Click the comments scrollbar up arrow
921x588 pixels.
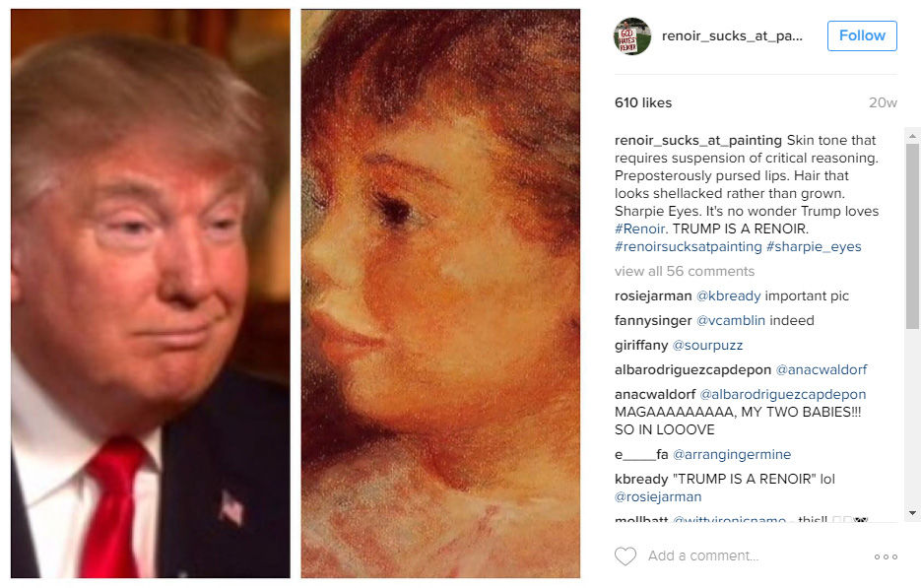click(912, 136)
